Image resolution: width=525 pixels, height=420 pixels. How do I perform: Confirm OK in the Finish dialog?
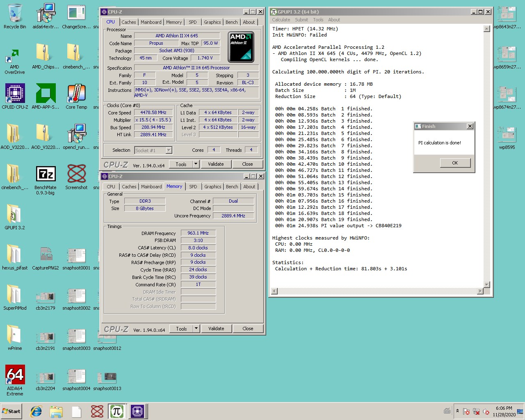pyautogui.click(x=455, y=163)
